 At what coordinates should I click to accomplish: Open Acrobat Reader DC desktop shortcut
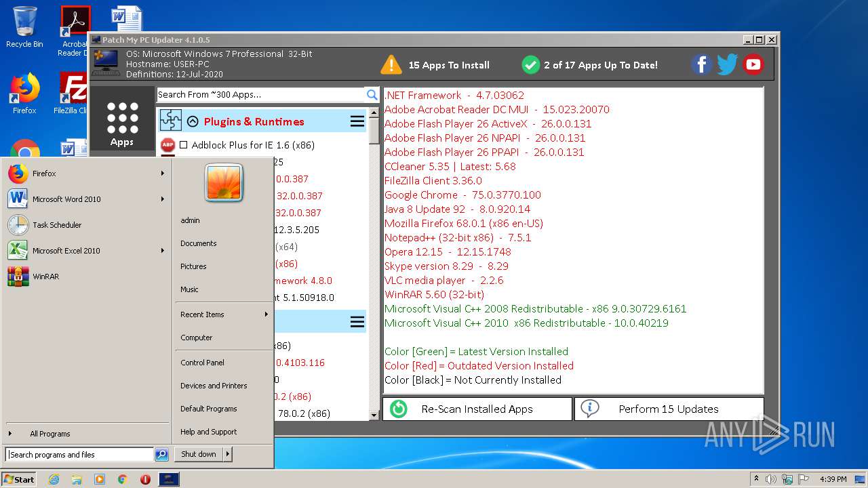pos(75,31)
